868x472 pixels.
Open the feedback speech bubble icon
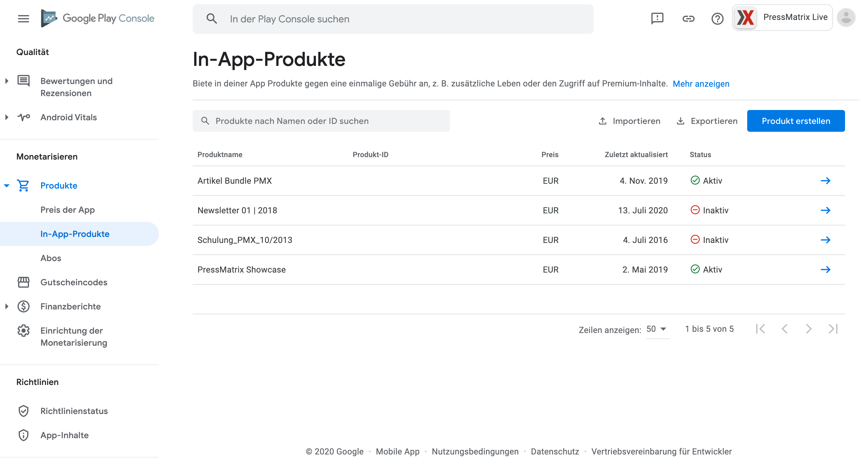pyautogui.click(x=657, y=18)
